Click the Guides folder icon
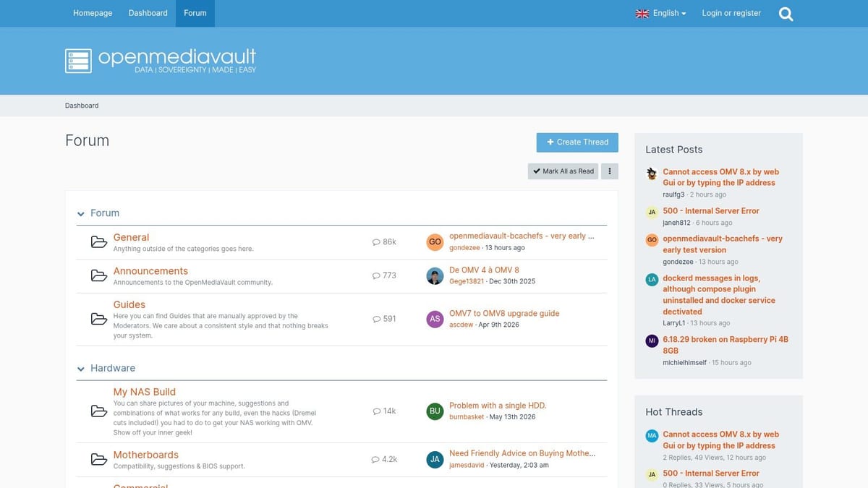Image resolution: width=868 pixels, height=488 pixels. (x=99, y=319)
